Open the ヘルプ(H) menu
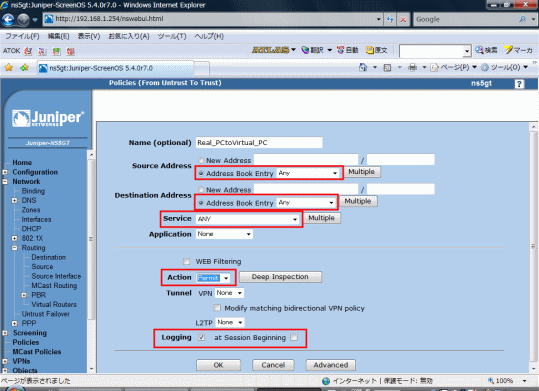539x391 pixels. coord(209,36)
